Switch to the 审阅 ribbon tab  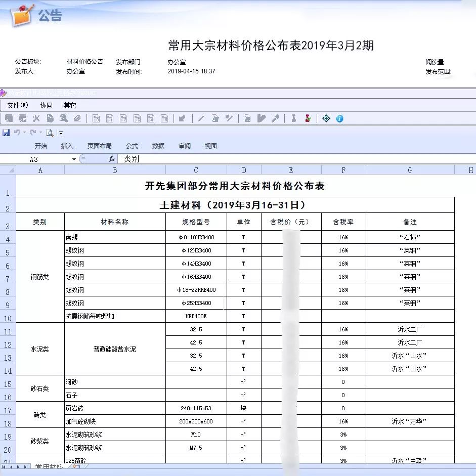click(185, 146)
